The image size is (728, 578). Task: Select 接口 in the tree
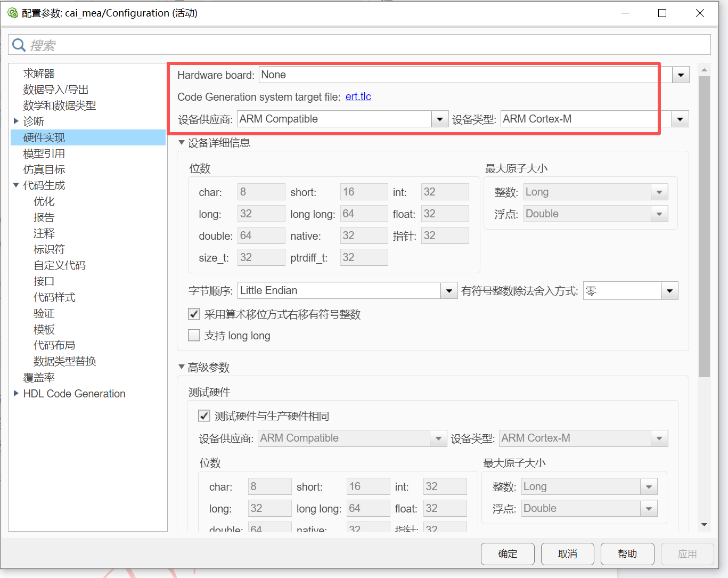44,281
